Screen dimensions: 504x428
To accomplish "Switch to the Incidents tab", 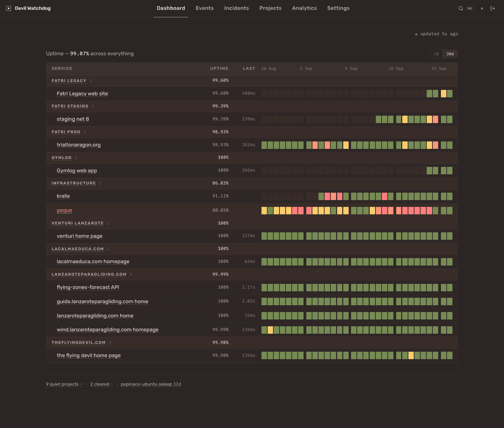I will point(236,8).
